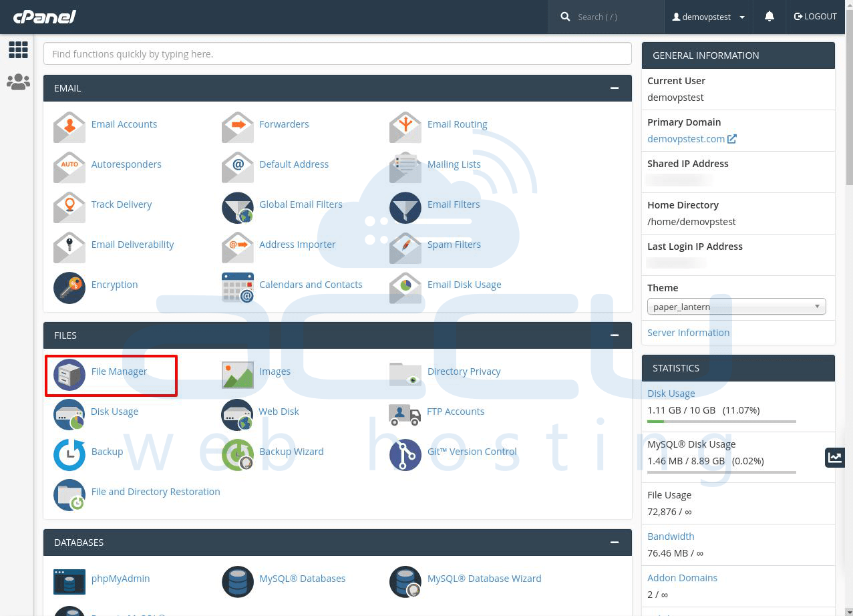Click the grid home icon in sidebar
The image size is (853, 616).
(18, 49)
